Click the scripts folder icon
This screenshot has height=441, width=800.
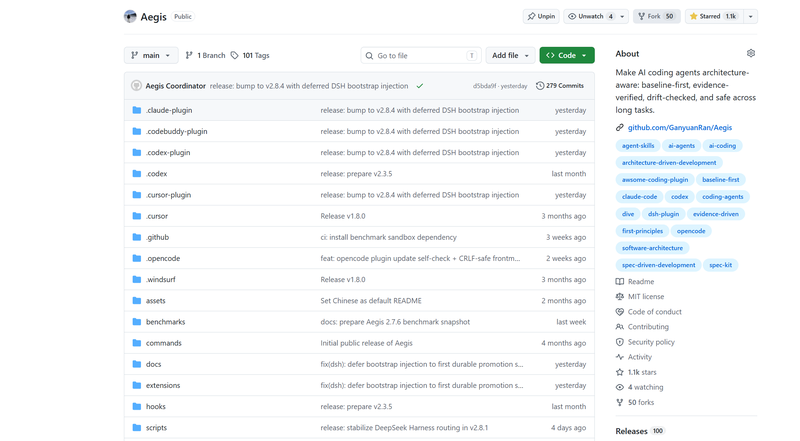[x=137, y=428]
